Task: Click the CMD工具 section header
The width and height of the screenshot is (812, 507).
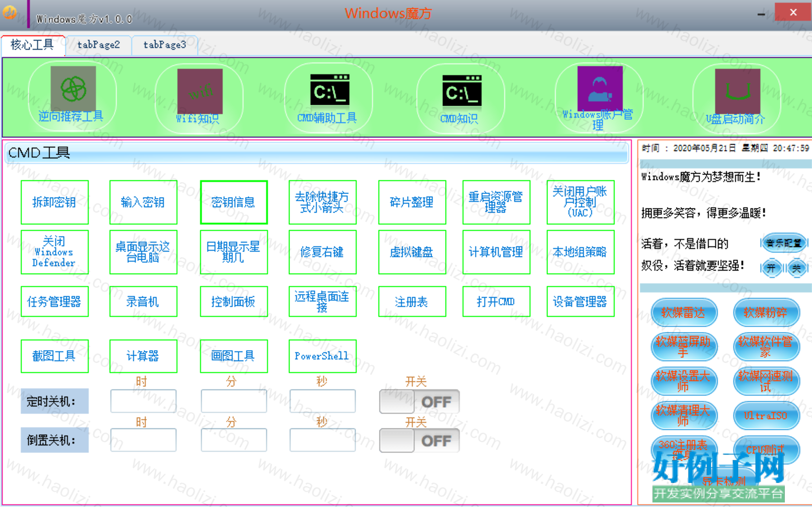Action: (x=317, y=153)
